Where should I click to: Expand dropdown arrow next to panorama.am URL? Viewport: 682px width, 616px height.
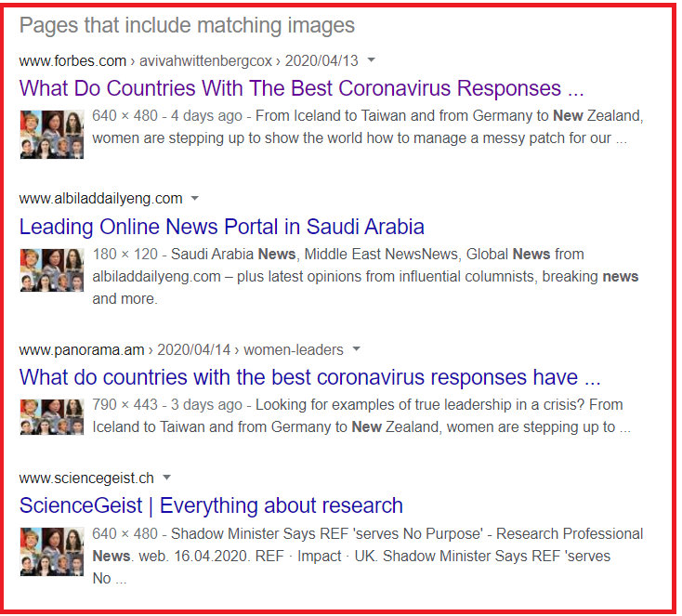[x=356, y=349]
